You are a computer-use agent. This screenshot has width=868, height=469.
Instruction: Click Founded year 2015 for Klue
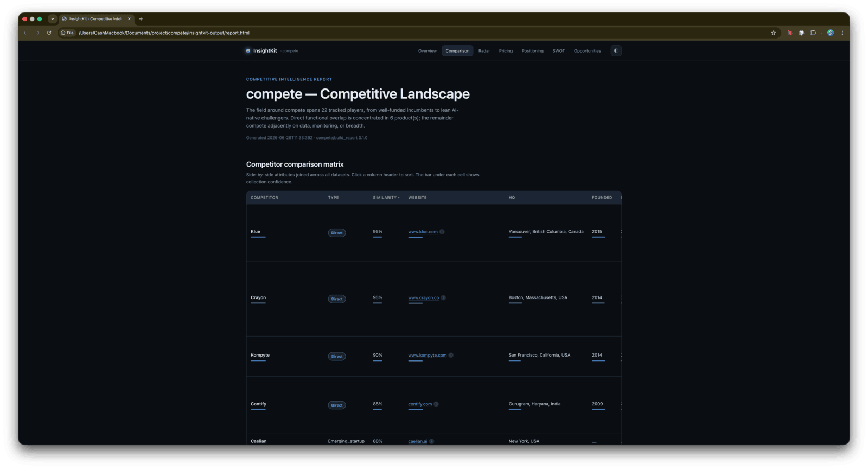pos(597,232)
